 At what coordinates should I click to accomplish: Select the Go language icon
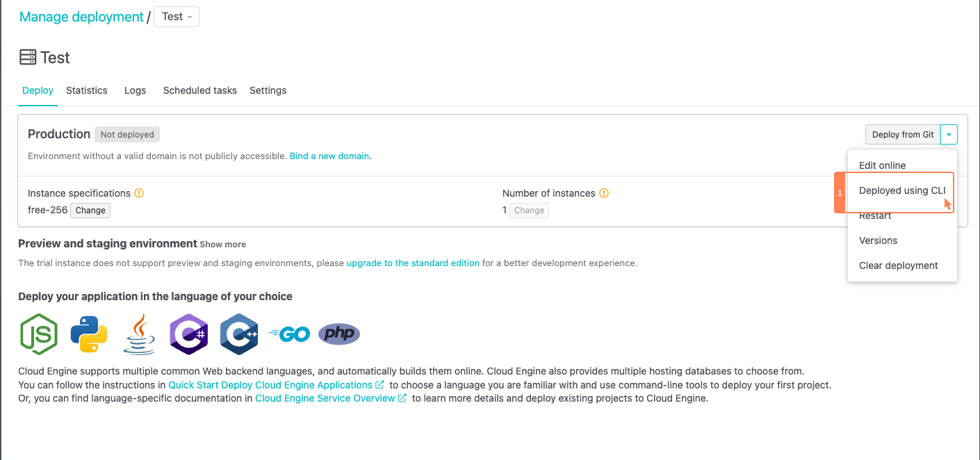tap(289, 334)
